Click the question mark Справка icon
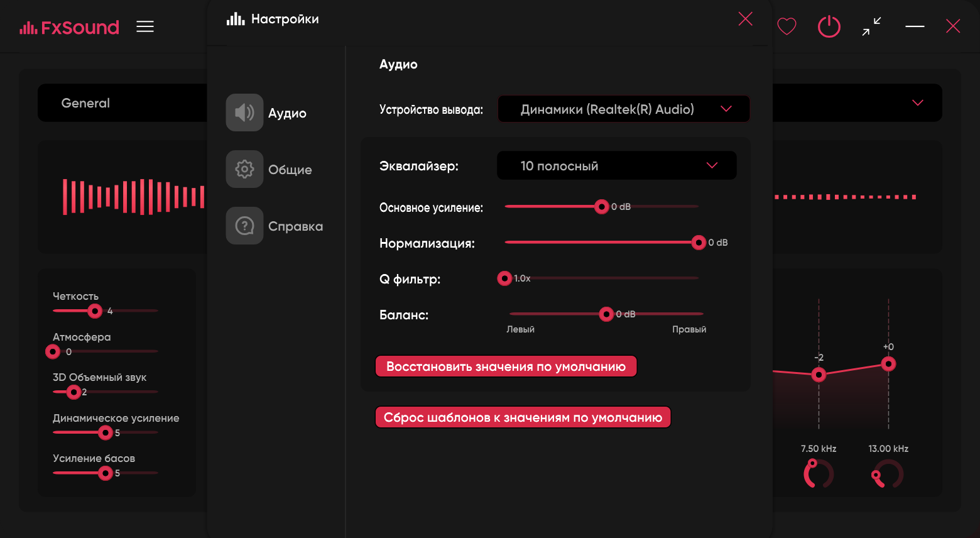Image resolution: width=980 pixels, height=538 pixels. click(x=244, y=226)
